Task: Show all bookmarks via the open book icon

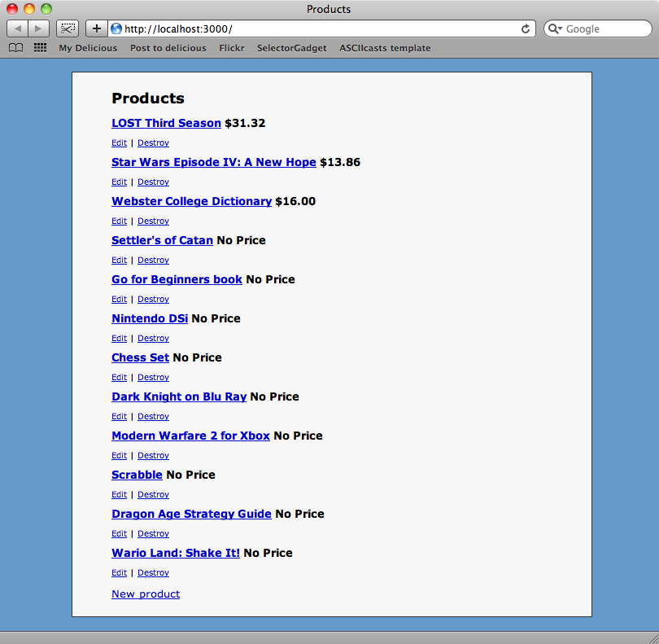Action: coord(16,48)
